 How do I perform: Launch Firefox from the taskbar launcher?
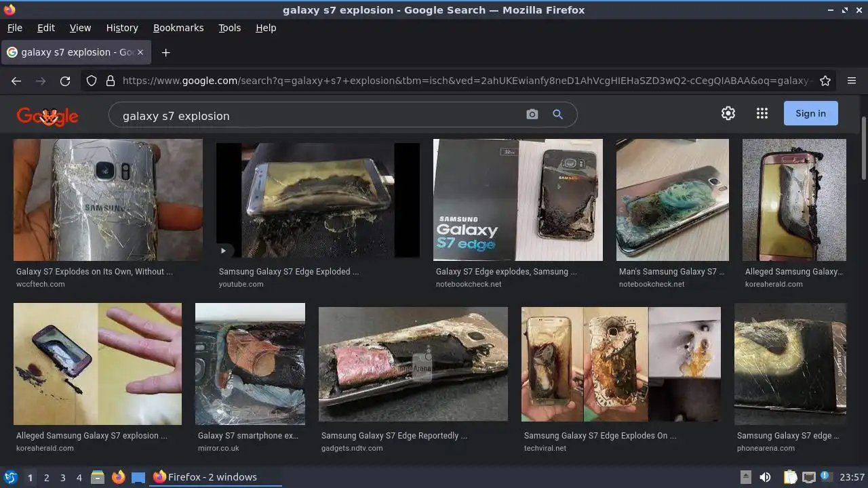118,477
